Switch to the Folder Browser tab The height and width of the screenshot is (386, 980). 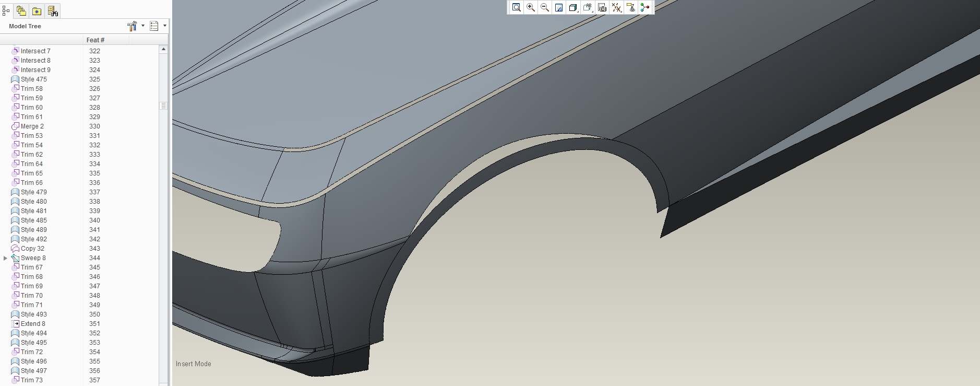[21, 10]
